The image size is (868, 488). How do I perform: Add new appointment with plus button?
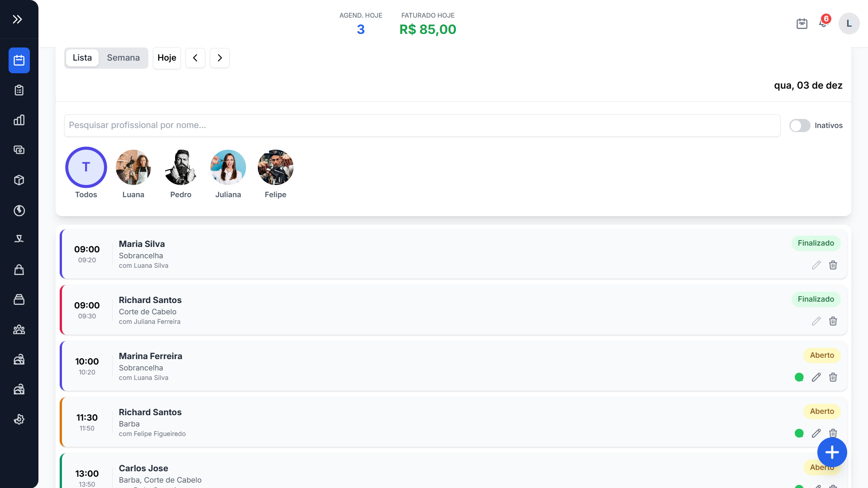832,452
